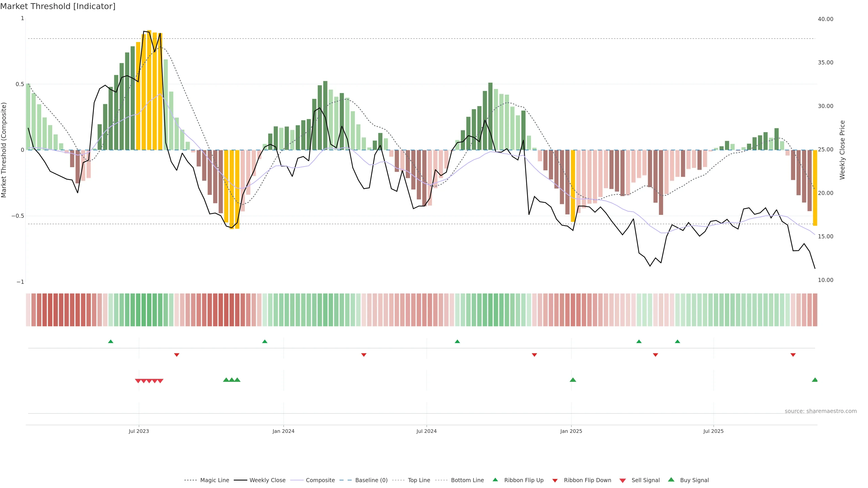Click the Jul 2025 x-axis label
This screenshot has height=488, width=868.
coord(713,431)
